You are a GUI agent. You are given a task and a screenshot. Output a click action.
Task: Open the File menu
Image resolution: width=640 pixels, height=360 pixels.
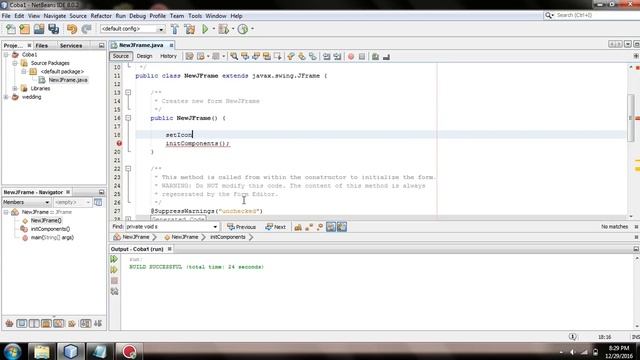point(6,16)
